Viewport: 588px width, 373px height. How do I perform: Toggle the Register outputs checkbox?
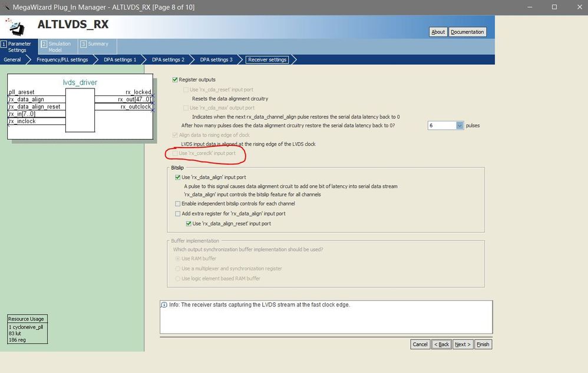pos(175,80)
